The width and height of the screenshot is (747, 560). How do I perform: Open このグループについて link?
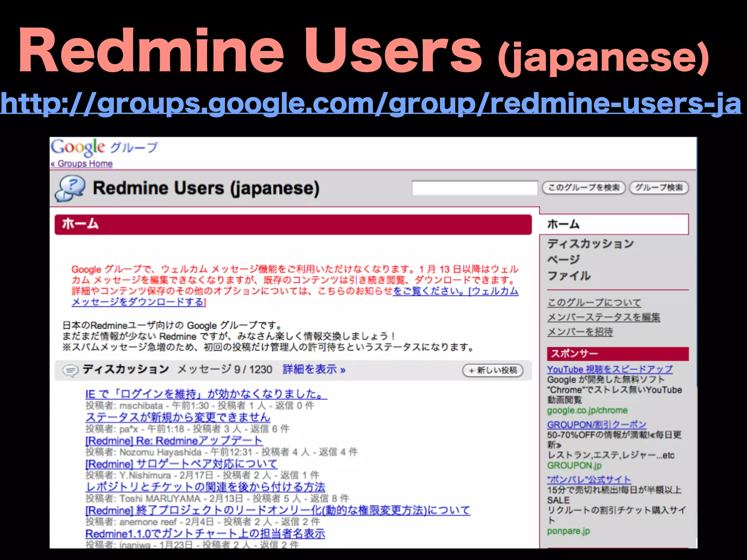(x=594, y=303)
